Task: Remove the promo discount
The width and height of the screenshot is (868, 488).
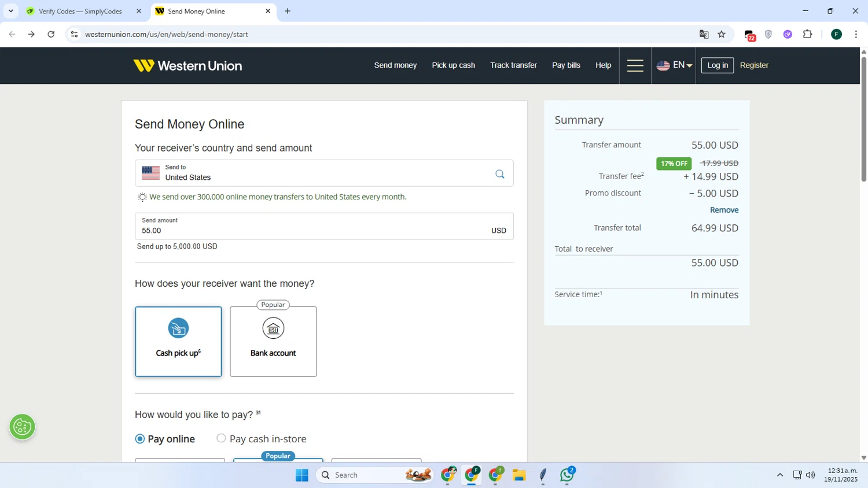Action: (x=724, y=210)
